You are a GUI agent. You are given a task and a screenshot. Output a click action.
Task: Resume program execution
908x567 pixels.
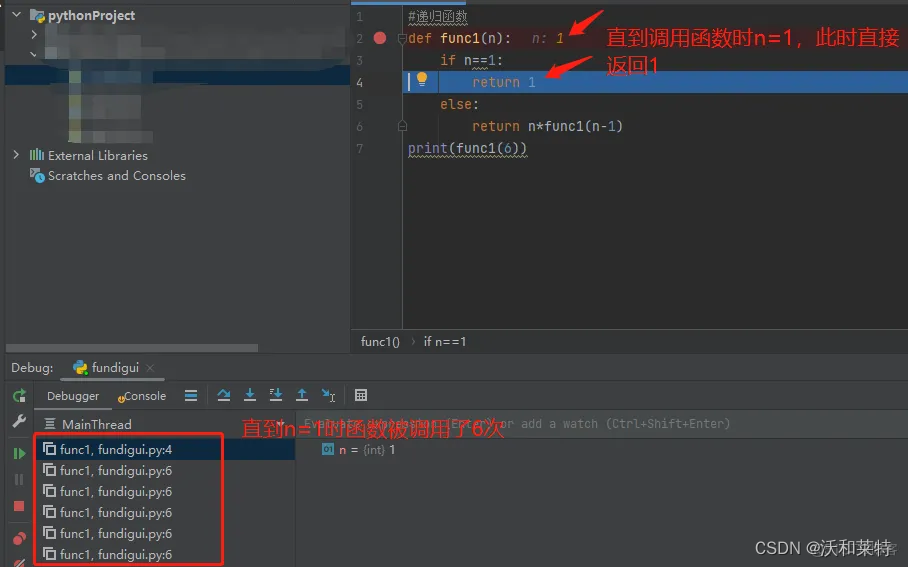[x=19, y=453]
